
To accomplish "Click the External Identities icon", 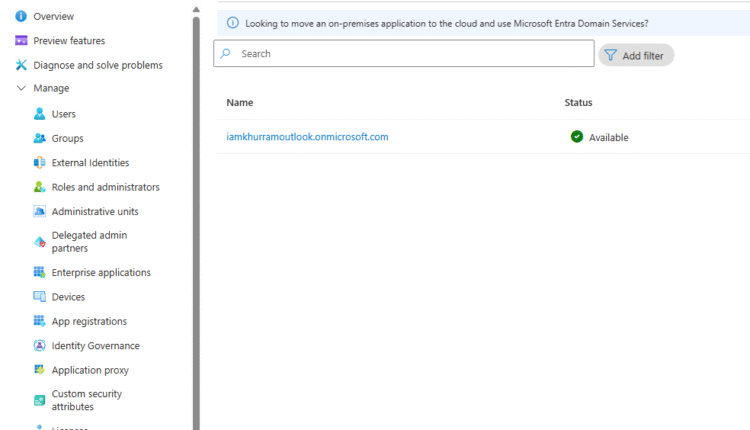I will [x=40, y=163].
